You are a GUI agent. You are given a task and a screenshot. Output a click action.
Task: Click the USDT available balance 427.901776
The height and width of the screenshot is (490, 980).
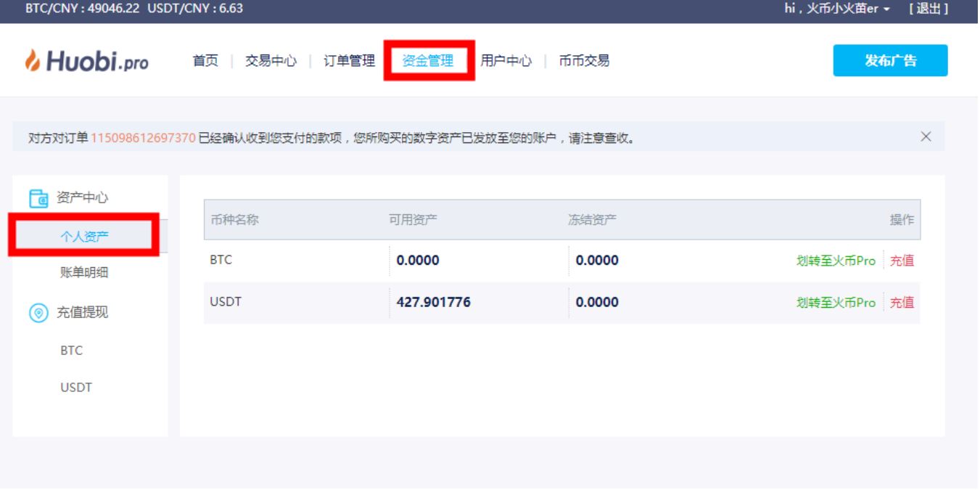coord(434,303)
